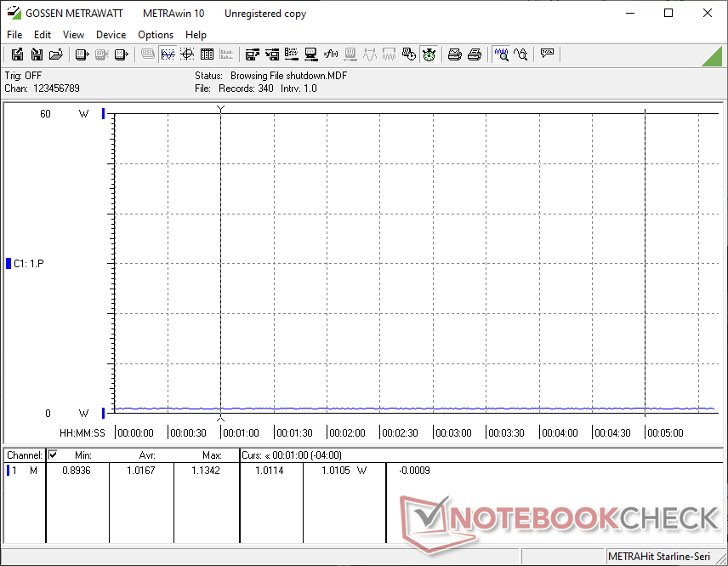Open the File menu
Screen dimensions: 728x566
tap(14, 35)
